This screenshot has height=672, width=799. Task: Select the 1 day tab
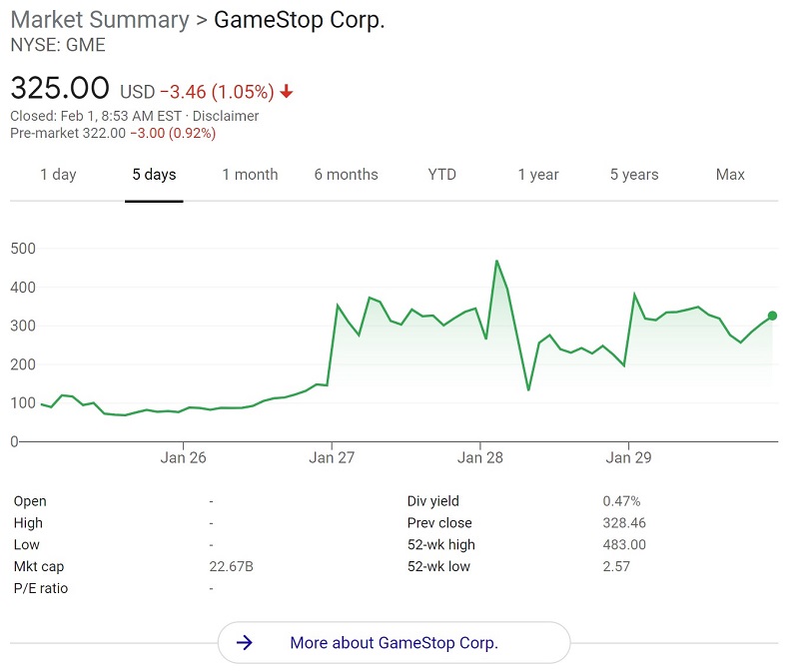click(58, 175)
